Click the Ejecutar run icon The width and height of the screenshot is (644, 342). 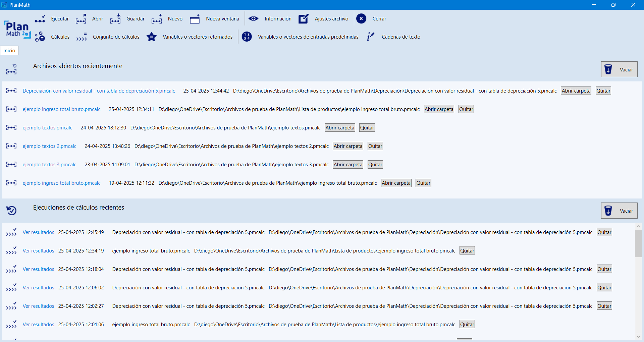[x=40, y=19]
